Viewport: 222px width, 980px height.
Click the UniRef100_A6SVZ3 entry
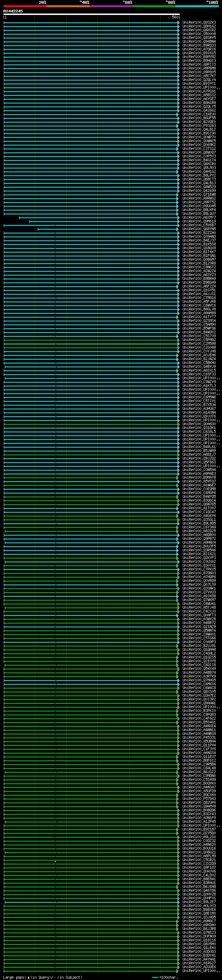click(x=199, y=275)
